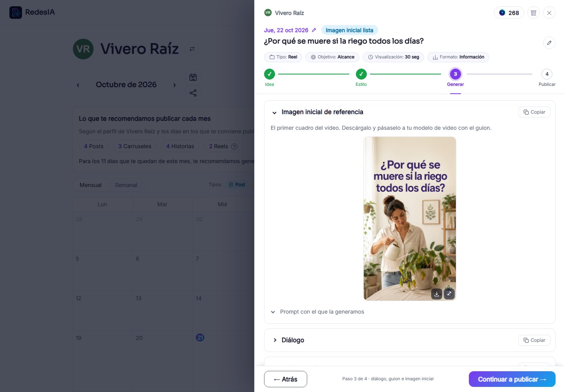Select day 21 in calendar
The height and width of the screenshot is (392, 565).
click(200, 338)
